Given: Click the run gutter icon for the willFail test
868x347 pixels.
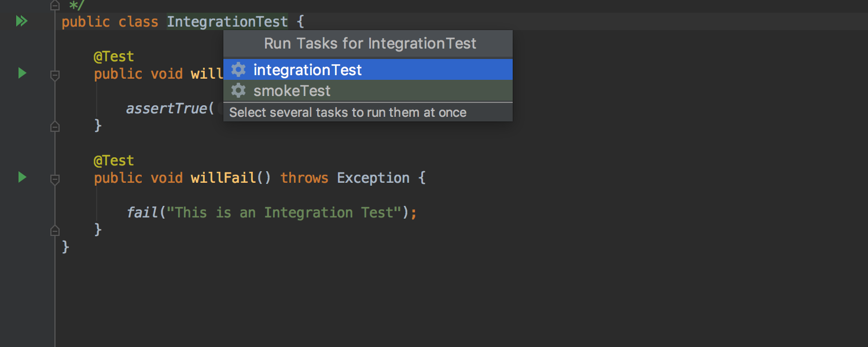Looking at the screenshot, I should [x=22, y=177].
